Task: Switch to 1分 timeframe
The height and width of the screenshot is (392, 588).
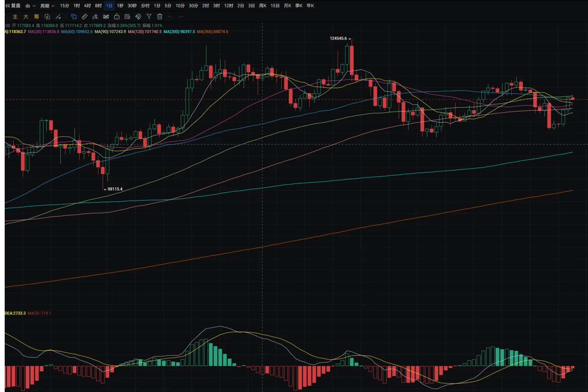Action: (157, 6)
